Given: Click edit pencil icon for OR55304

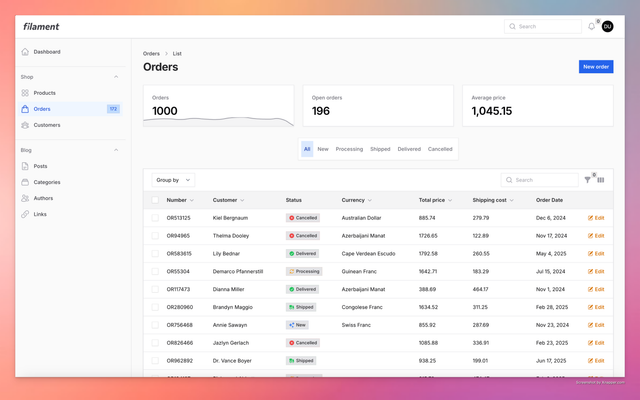Looking at the screenshot, I should [590, 271].
